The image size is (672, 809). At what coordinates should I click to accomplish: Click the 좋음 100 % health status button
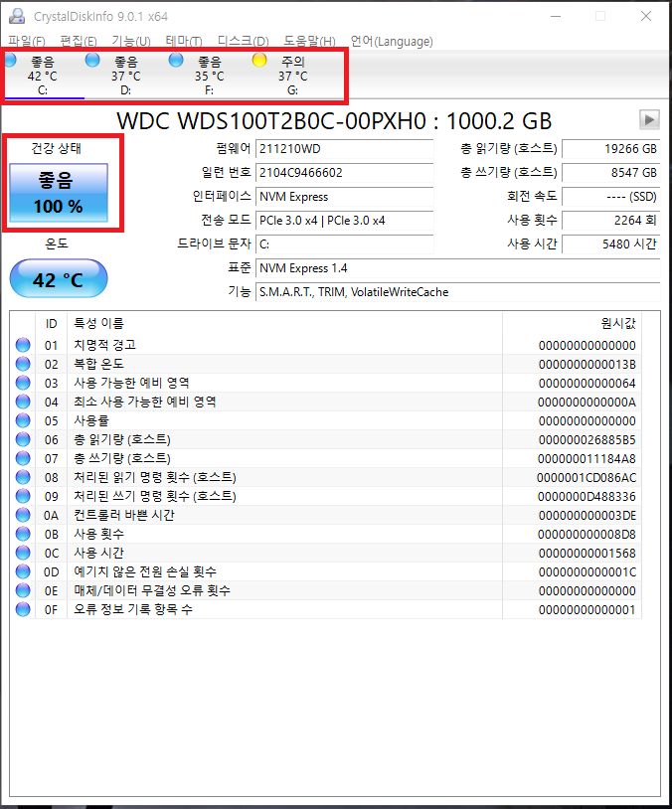[x=59, y=193]
